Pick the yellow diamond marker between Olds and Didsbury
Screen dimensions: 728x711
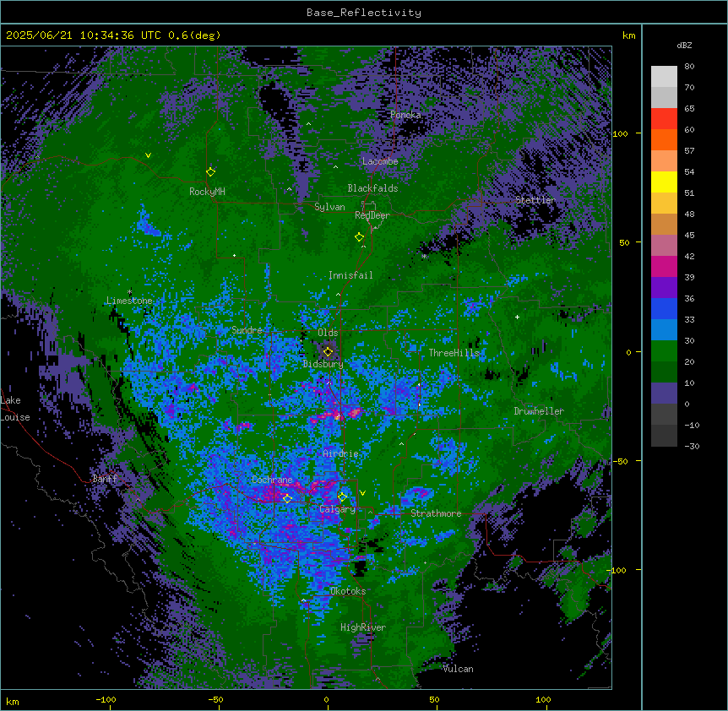pyautogui.click(x=328, y=352)
